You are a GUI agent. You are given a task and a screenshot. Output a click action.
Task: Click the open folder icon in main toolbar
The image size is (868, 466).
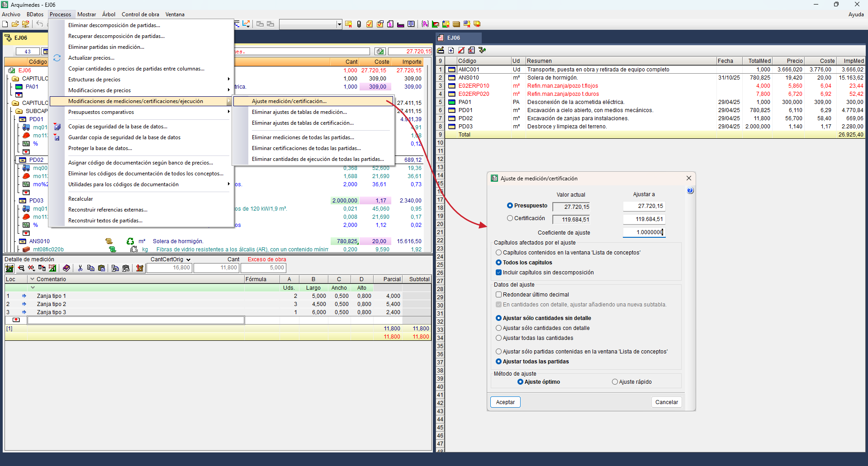[15, 24]
